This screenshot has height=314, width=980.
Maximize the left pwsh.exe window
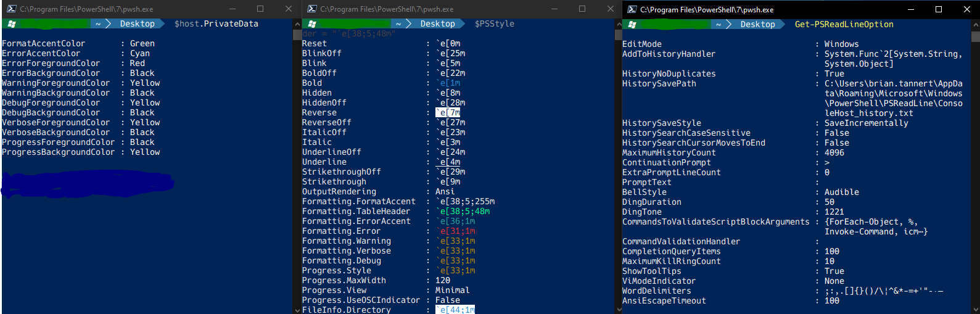[260, 9]
